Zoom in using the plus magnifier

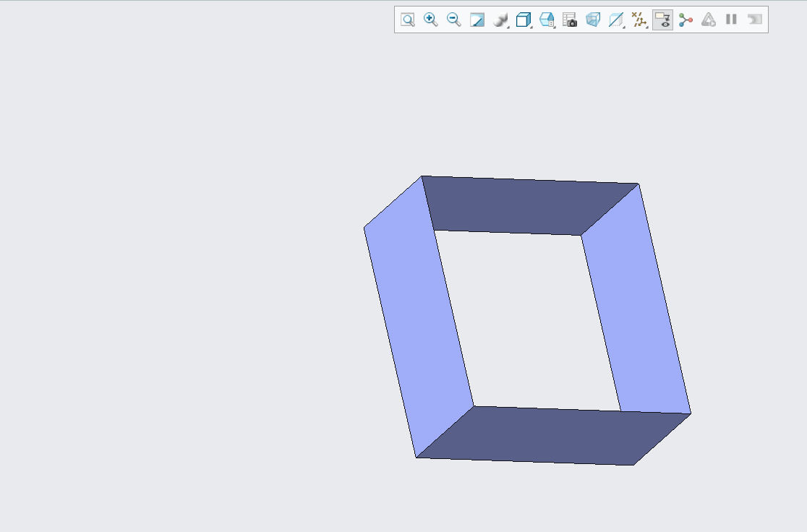(x=431, y=20)
